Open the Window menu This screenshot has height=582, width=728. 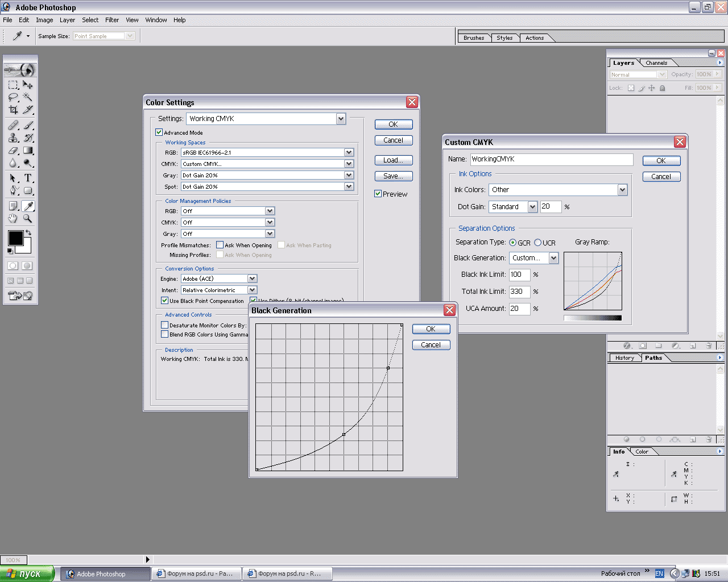coord(156,20)
